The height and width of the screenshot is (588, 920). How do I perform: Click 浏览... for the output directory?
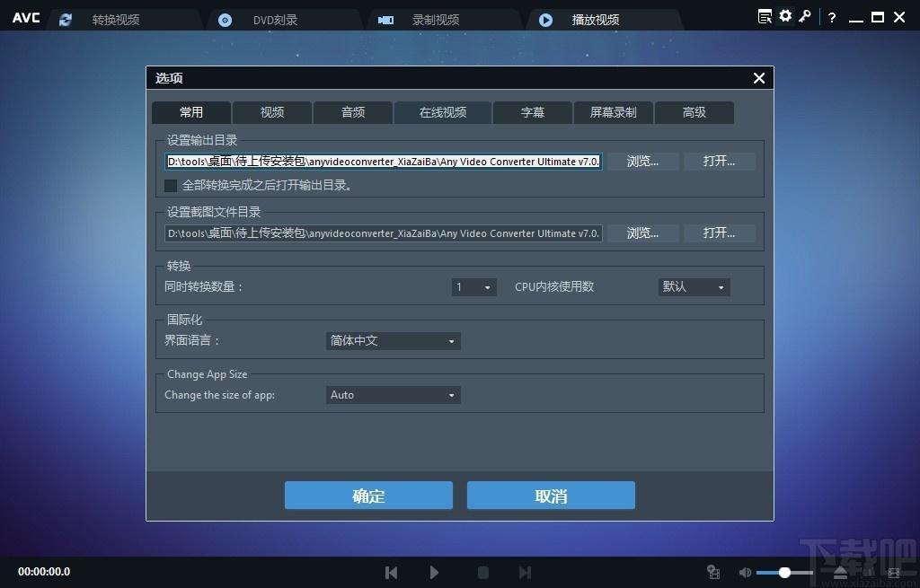click(643, 162)
